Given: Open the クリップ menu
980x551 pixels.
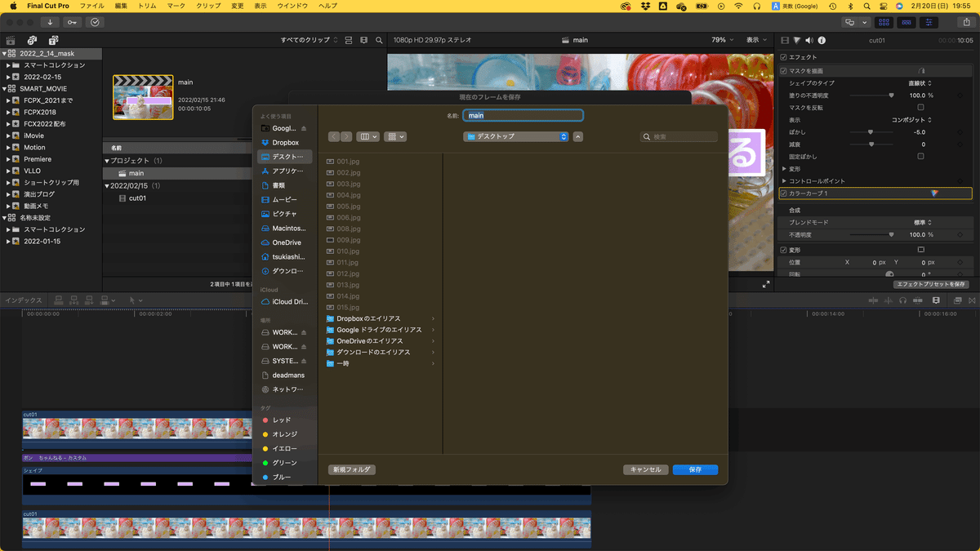Looking at the screenshot, I should pos(209,6).
